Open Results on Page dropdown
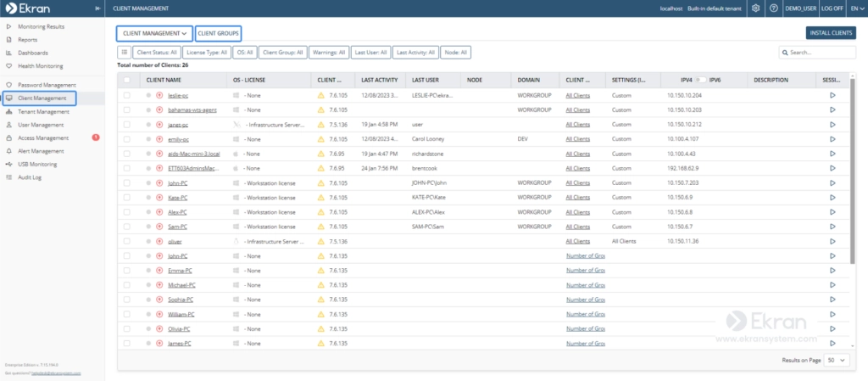The image size is (868, 381). coord(837,360)
